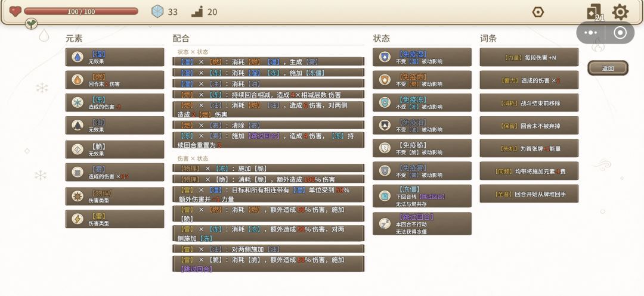Click the 元素 column heading
Image resolution: width=644 pixels, height=296 pixels.
[74, 39]
